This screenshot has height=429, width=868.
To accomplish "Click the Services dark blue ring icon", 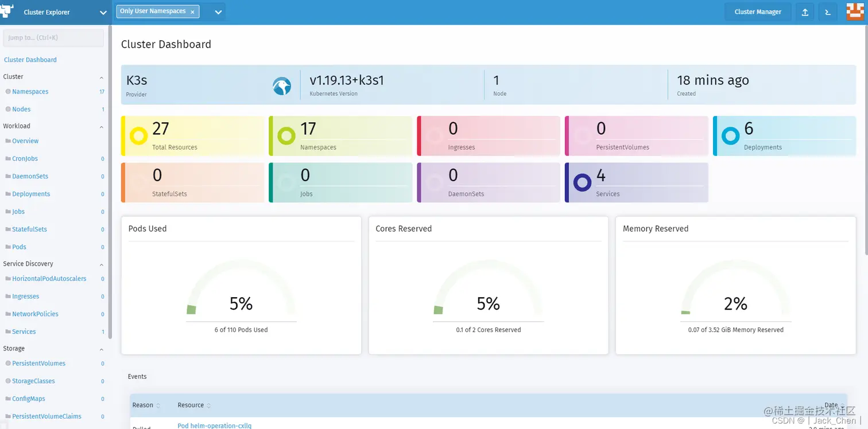I will 583,183.
